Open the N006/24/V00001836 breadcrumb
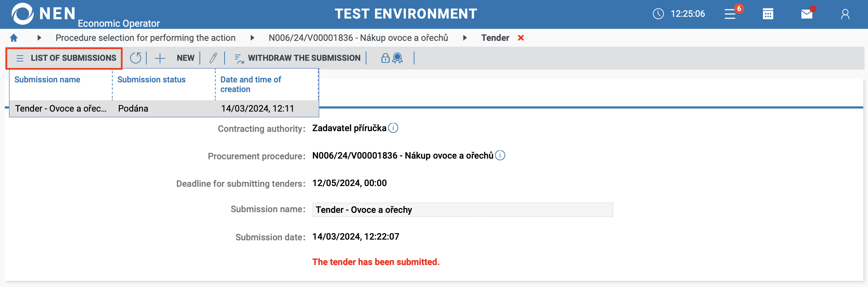 358,38
